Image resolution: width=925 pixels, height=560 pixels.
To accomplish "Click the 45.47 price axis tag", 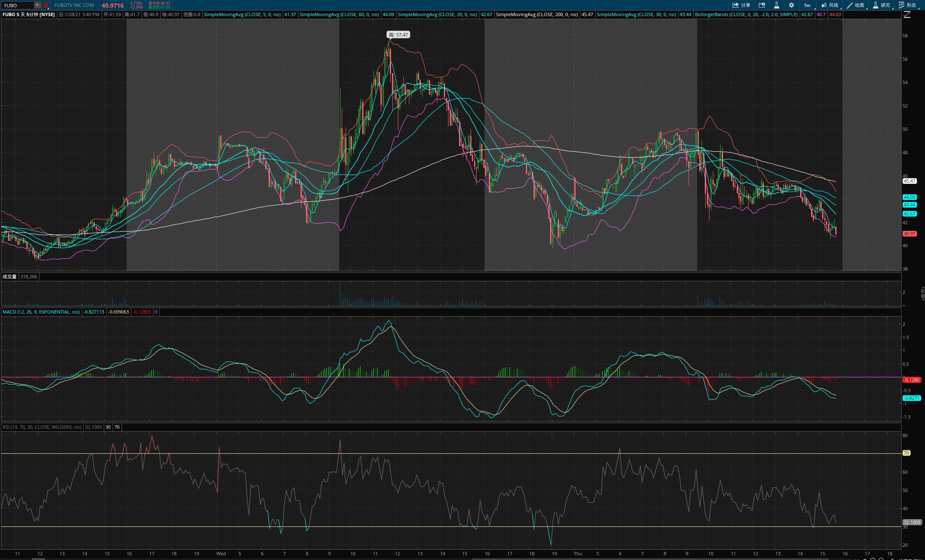I will click(x=909, y=181).
